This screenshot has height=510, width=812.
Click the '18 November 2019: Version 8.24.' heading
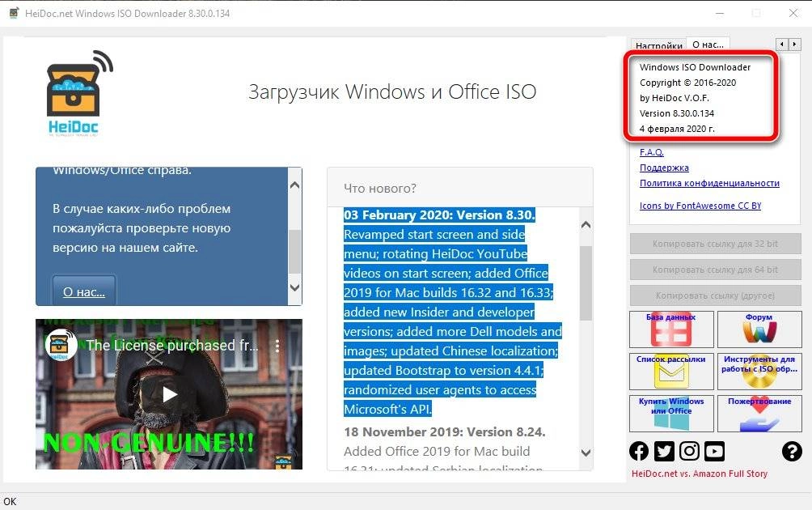(x=444, y=431)
